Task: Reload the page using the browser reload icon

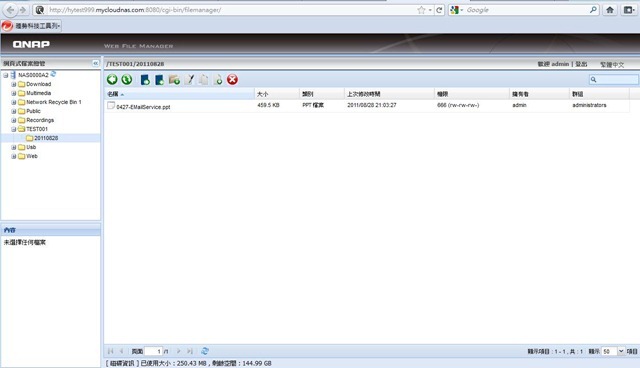Action: coord(439,10)
